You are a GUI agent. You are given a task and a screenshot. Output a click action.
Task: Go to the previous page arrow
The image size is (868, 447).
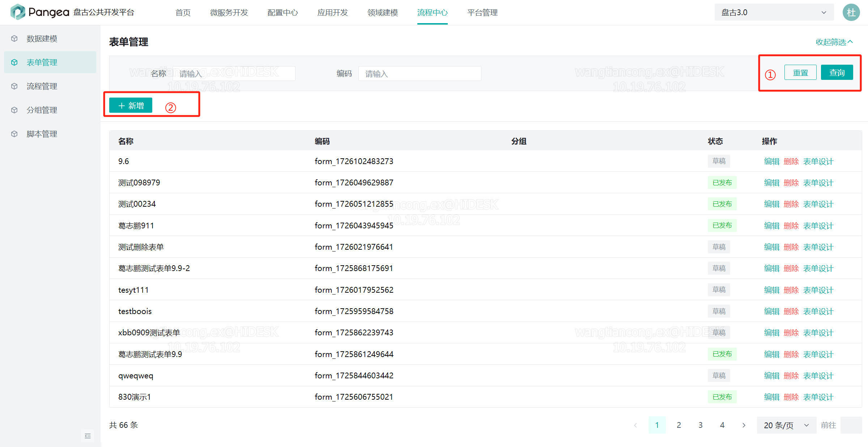coord(635,425)
